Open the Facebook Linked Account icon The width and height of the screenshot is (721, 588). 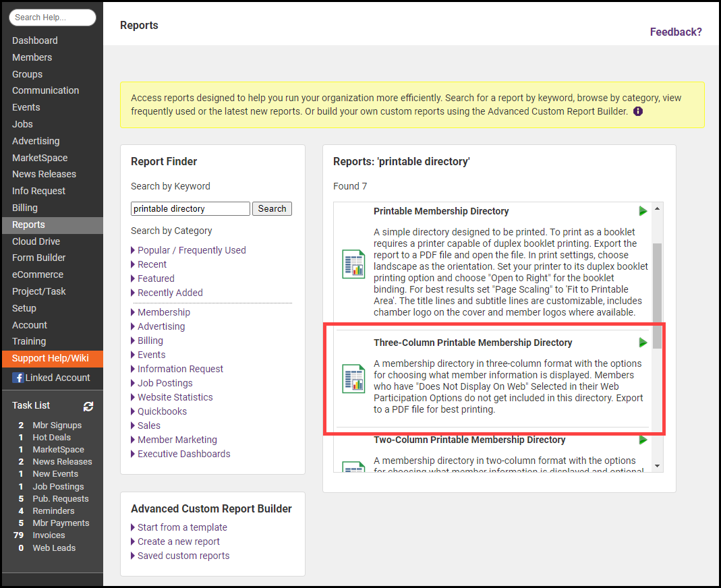[x=18, y=378]
